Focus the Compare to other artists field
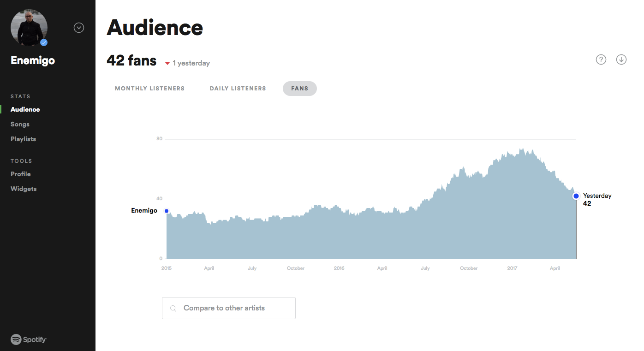644x351 pixels. pyautogui.click(x=229, y=308)
